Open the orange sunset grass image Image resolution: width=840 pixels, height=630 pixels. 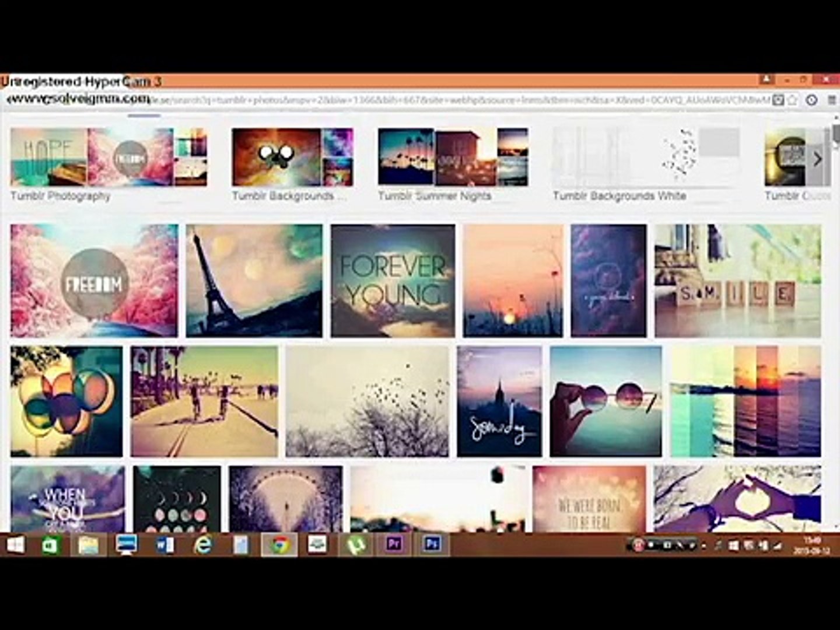tap(513, 281)
